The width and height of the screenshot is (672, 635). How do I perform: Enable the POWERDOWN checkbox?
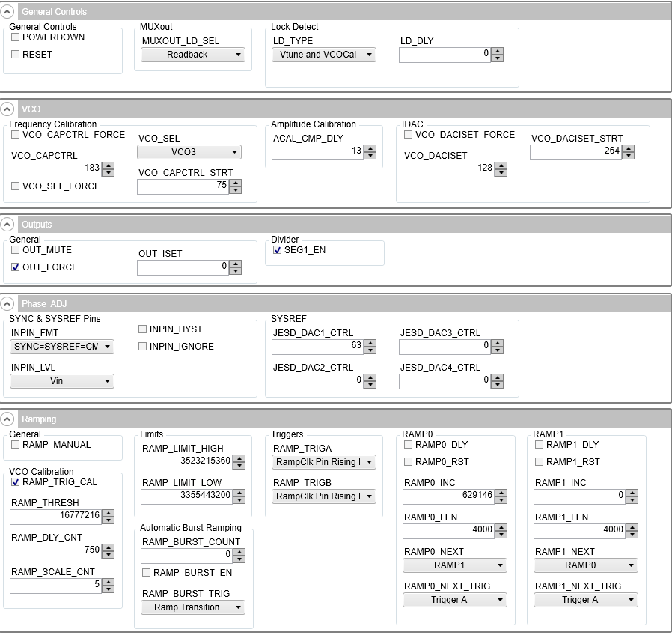(x=16, y=37)
